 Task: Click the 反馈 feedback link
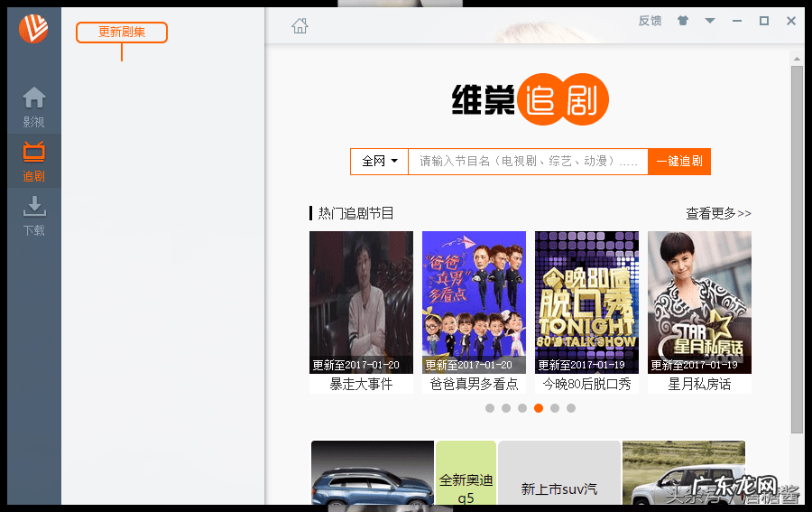pos(650,21)
